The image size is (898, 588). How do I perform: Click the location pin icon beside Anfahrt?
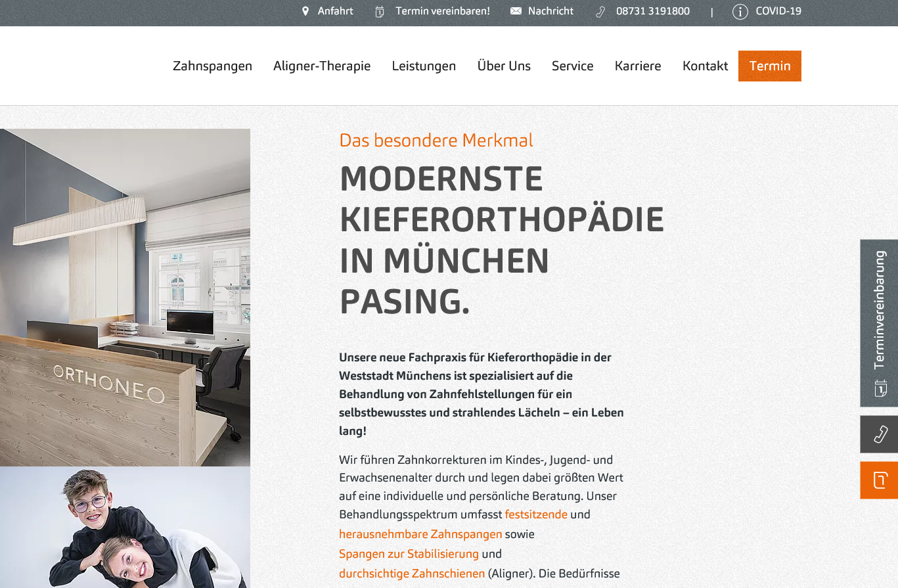(x=305, y=11)
